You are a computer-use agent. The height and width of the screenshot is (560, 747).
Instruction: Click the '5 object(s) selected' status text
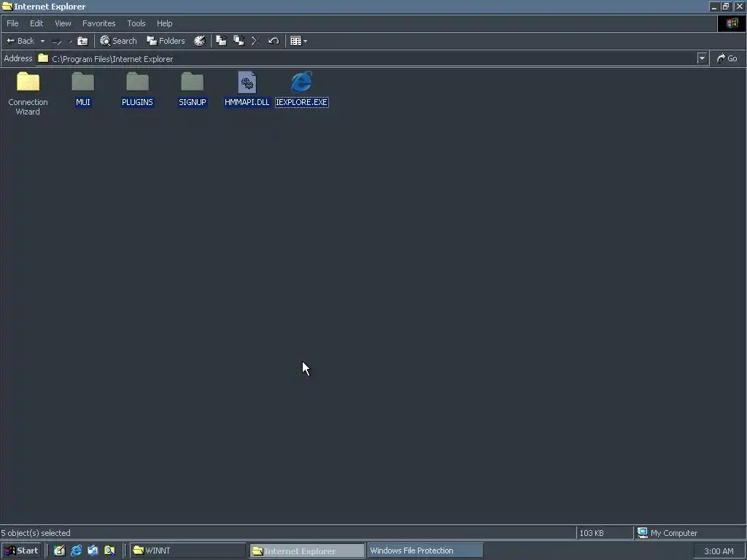click(36, 533)
